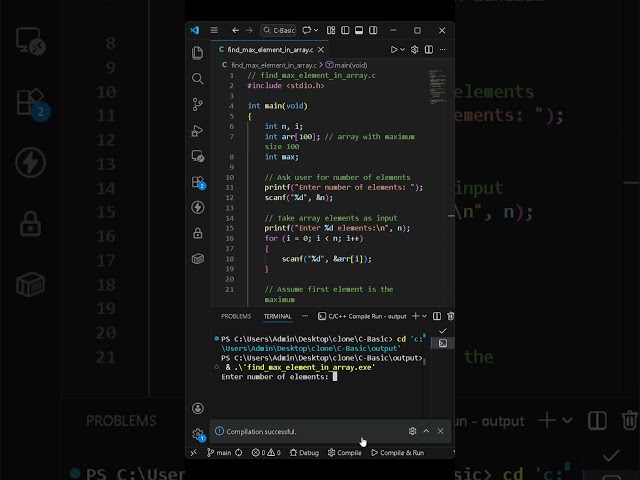Select the checkmark terminal entry in terminal list
The height and width of the screenshot is (480, 640).
(x=443, y=331)
